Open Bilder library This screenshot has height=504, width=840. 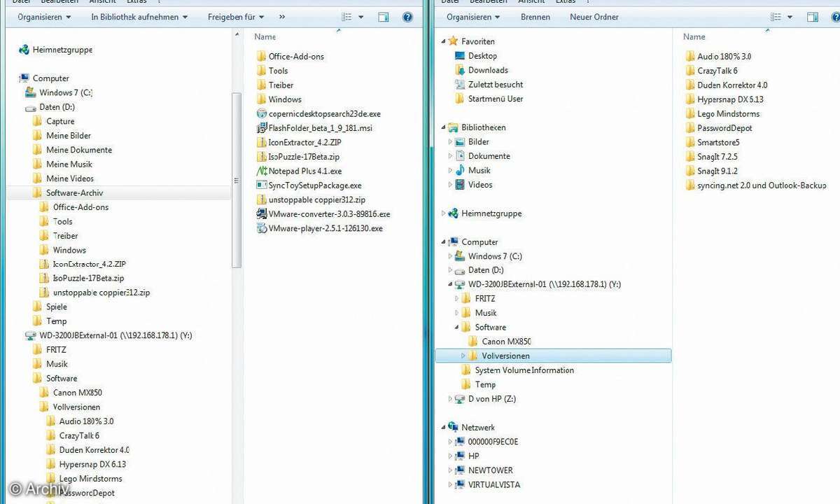point(472,141)
